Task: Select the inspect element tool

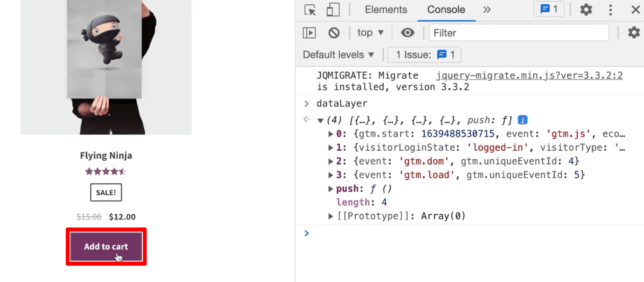Action: point(309,9)
